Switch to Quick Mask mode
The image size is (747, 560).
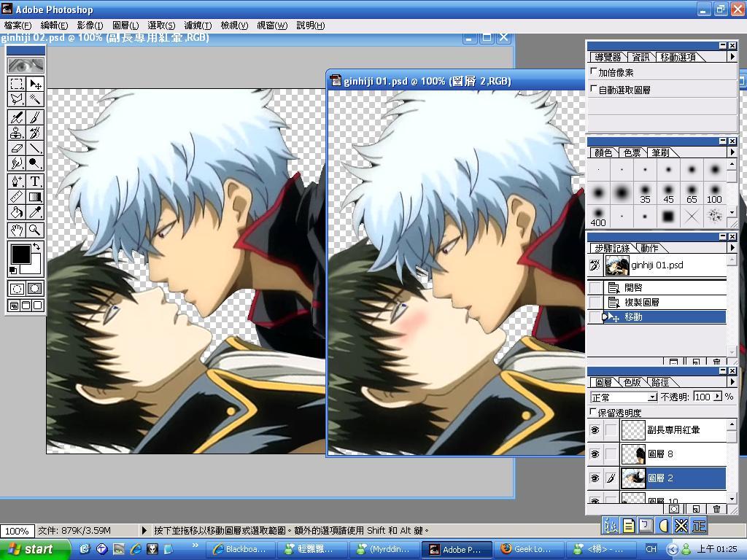pyautogui.click(x=35, y=289)
